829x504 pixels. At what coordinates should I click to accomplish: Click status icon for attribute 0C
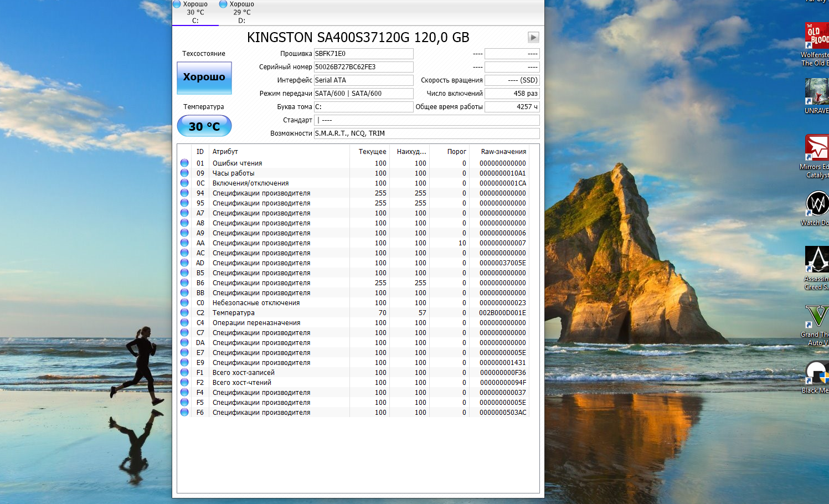click(x=184, y=183)
